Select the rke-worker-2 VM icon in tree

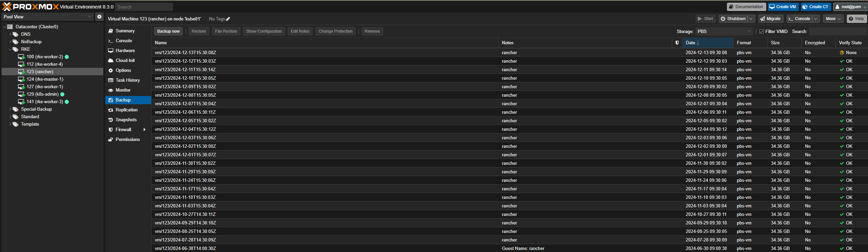click(x=21, y=57)
